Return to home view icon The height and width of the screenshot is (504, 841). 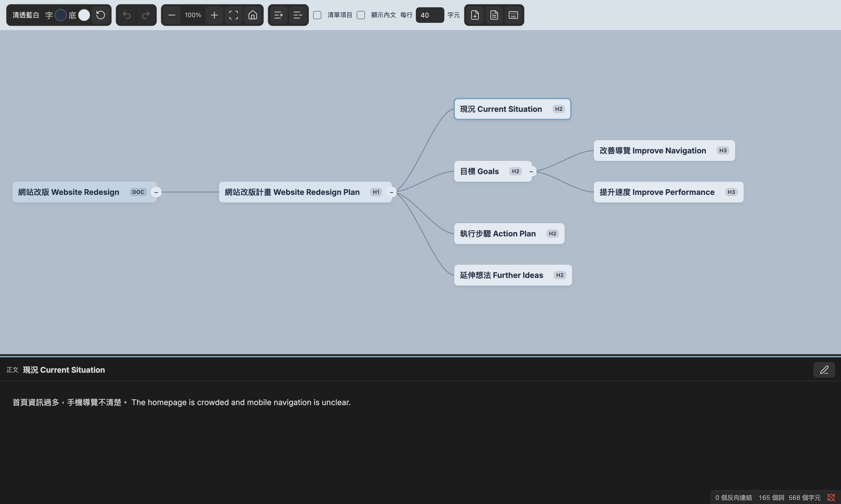click(253, 15)
